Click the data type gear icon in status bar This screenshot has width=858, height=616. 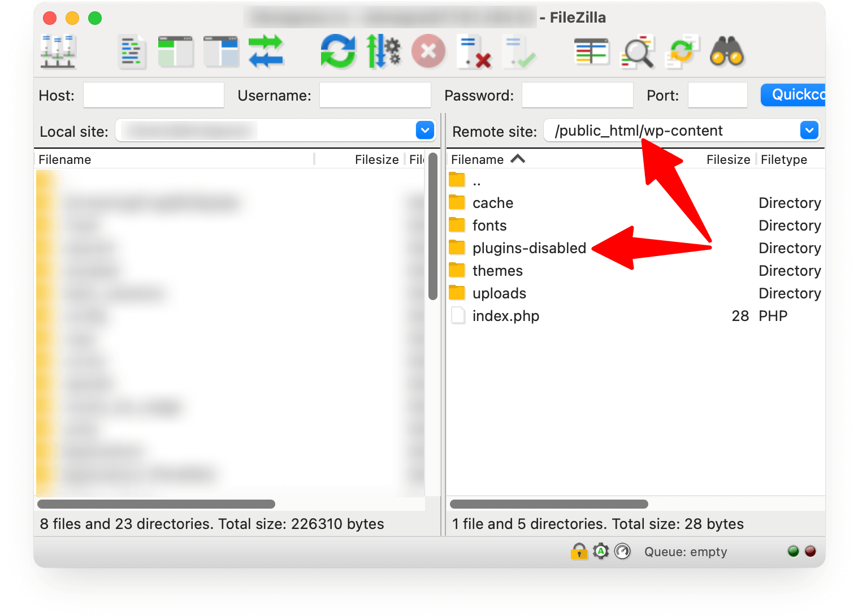pyautogui.click(x=601, y=551)
